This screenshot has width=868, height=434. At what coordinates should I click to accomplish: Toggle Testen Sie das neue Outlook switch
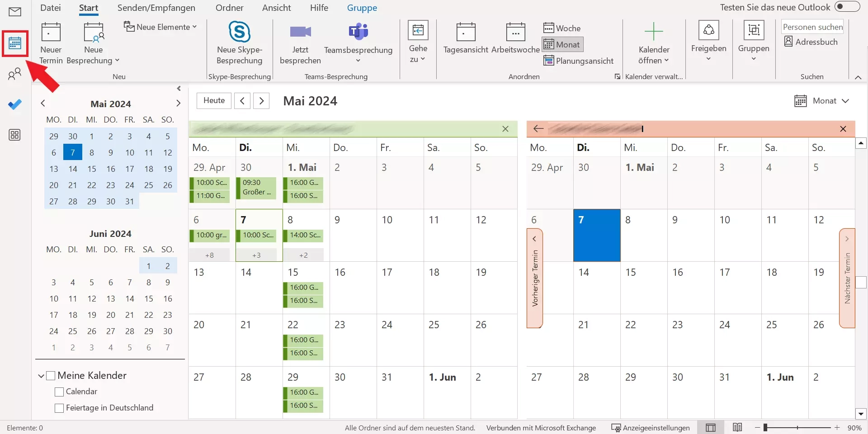[x=847, y=6]
